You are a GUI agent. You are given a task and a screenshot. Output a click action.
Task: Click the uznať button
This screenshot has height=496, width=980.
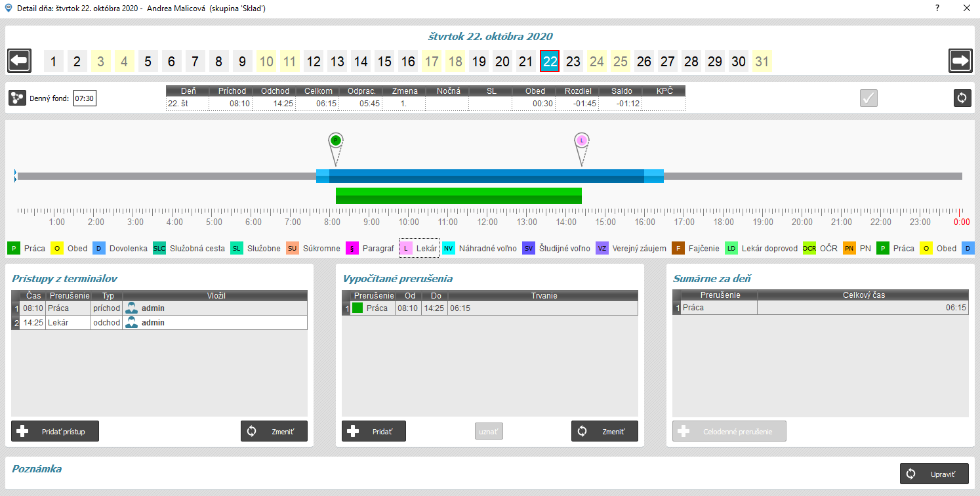click(x=489, y=431)
